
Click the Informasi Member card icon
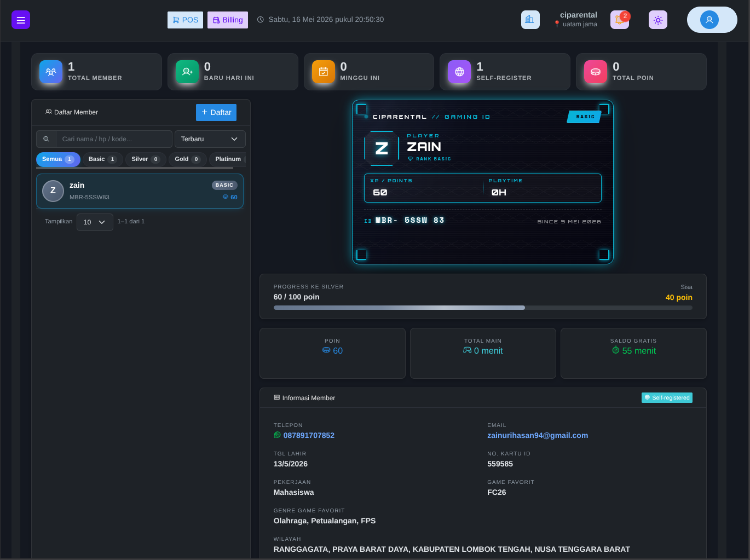coord(277,398)
